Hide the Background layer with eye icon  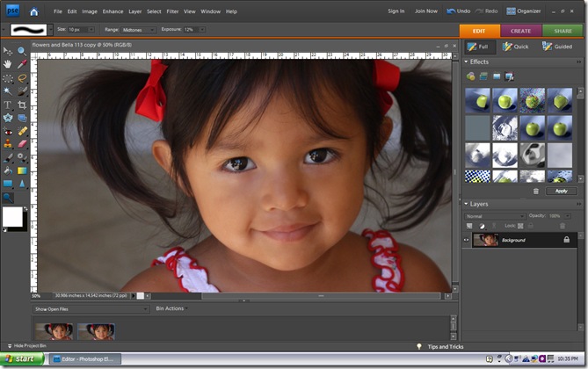click(467, 239)
